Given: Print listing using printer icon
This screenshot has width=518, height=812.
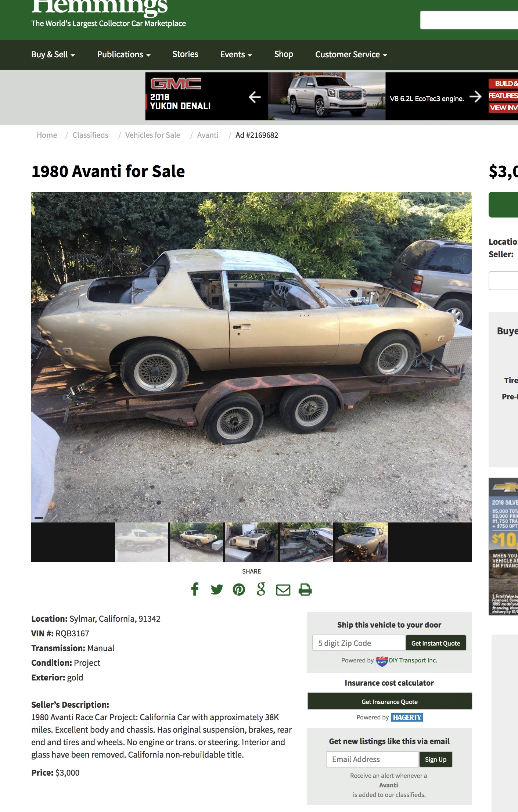Looking at the screenshot, I should 305,590.
